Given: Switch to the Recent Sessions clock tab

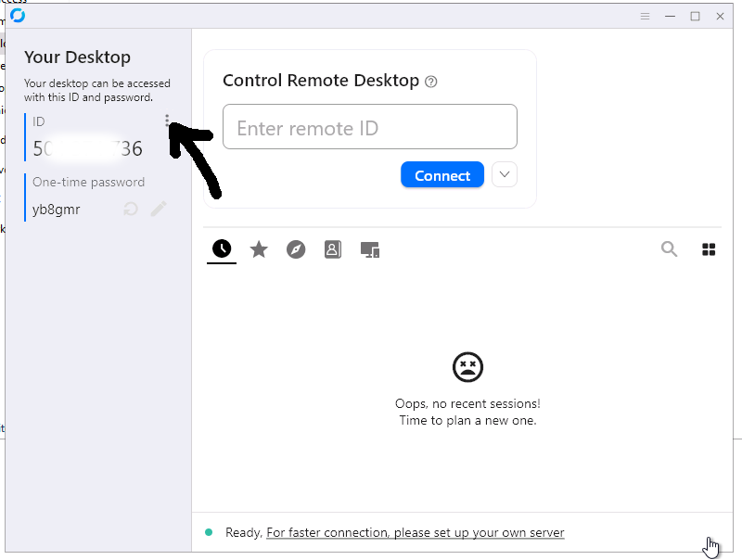Looking at the screenshot, I should [222, 248].
